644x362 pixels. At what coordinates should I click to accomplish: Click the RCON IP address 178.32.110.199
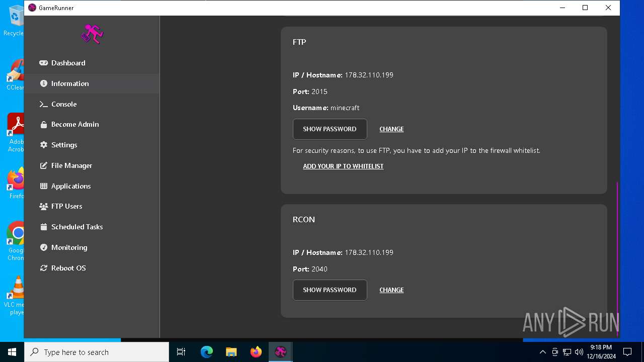[x=369, y=252]
